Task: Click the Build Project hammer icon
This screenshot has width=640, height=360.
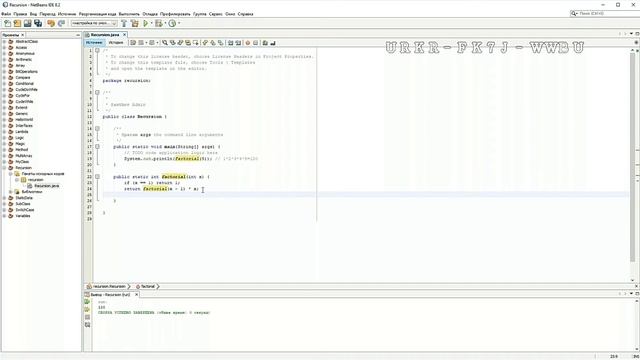Action: [124, 23]
